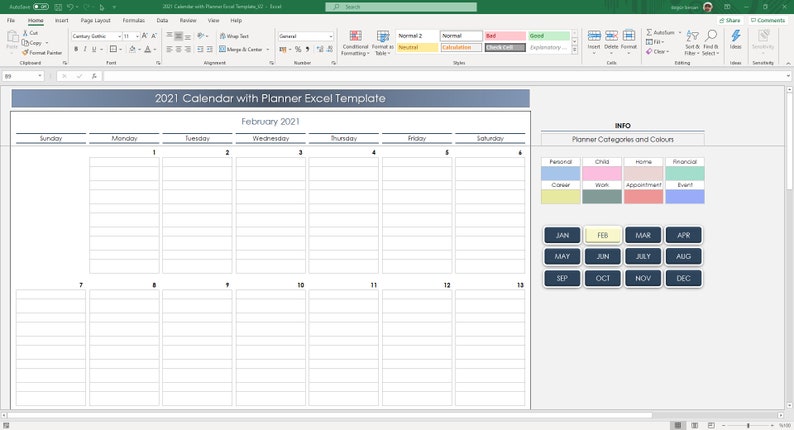Apply percent style format
This screenshot has height=430, width=794.
coord(298,49)
